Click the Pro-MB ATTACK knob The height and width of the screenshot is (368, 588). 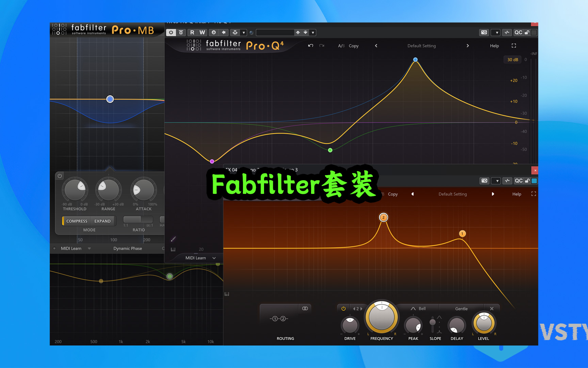pyautogui.click(x=144, y=189)
